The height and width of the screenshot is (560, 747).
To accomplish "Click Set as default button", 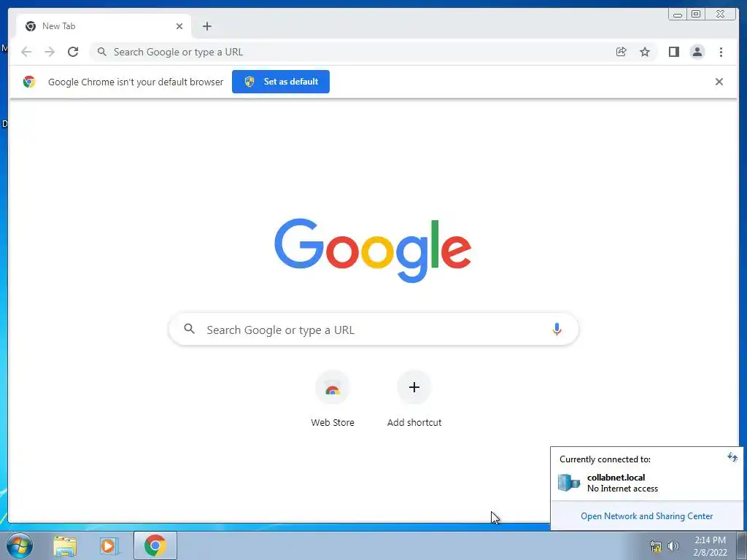I will 281,82.
